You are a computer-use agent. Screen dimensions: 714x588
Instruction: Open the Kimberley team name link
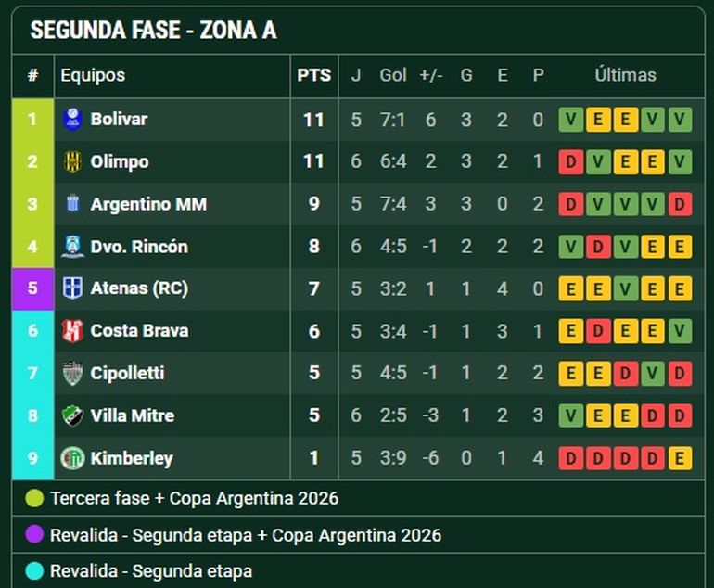[x=132, y=458]
